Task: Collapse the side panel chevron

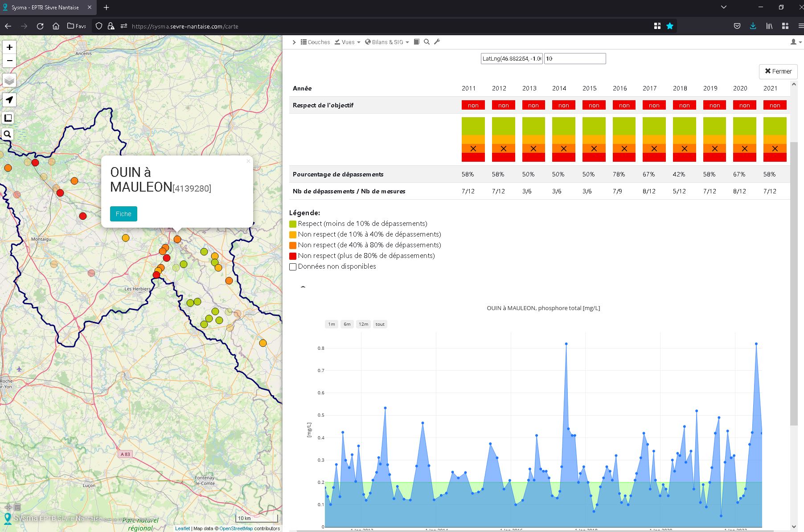Action: pos(294,42)
